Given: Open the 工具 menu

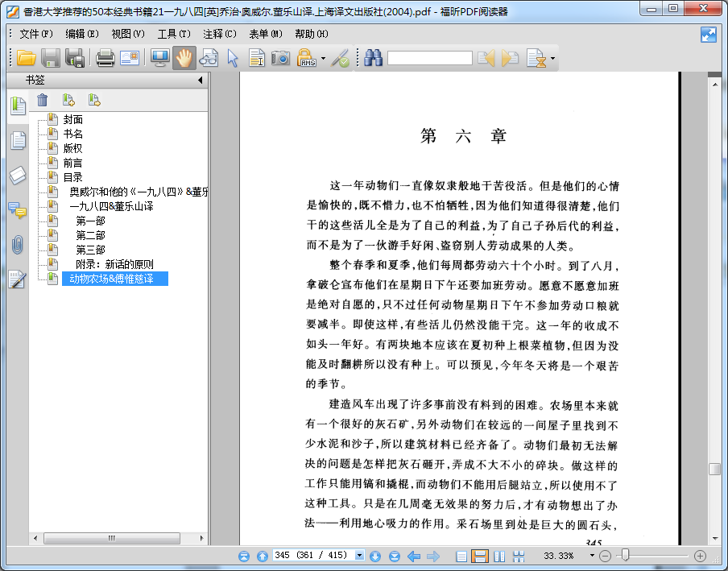Looking at the screenshot, I should pos(174,34).
